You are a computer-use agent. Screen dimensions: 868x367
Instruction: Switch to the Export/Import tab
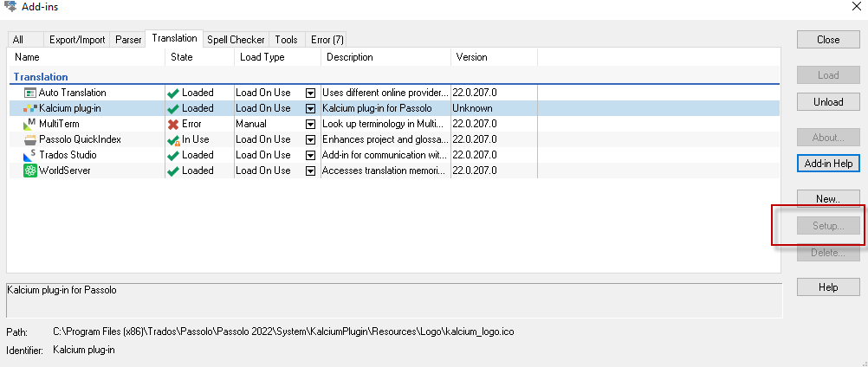pos(77,39)
